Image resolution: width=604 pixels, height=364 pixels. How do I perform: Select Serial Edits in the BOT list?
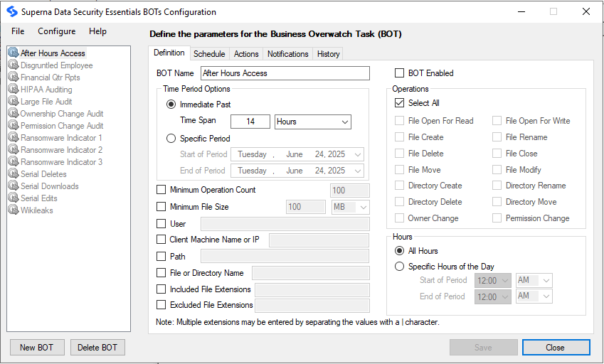tap(39, 198)
